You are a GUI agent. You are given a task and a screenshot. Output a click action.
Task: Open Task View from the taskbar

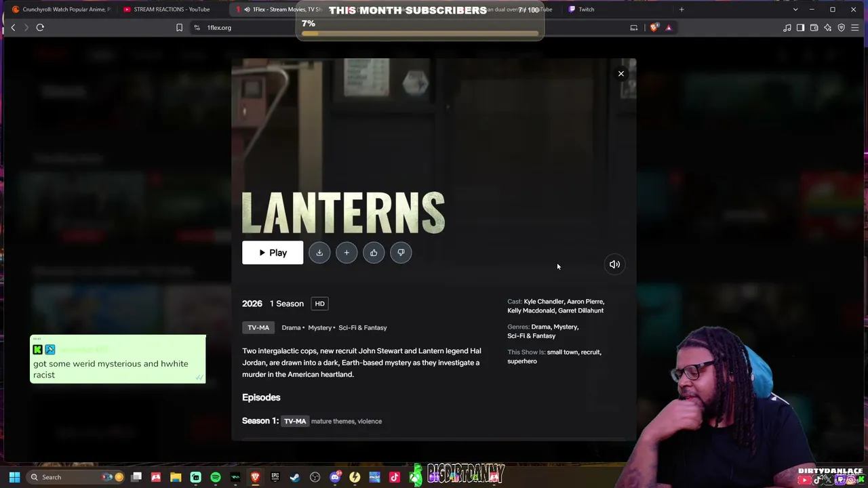(x=136, y=477)
